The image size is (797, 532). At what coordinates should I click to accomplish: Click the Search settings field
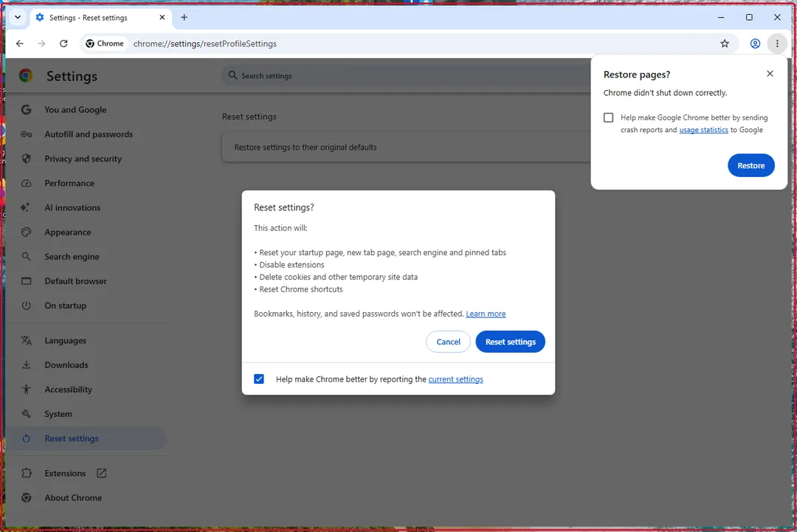pos(406,76)
